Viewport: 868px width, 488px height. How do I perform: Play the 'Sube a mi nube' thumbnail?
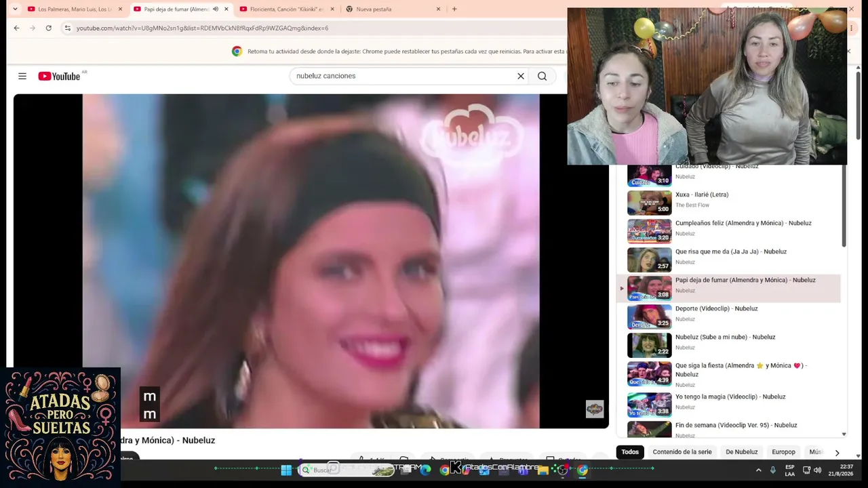tap(649, 345)
